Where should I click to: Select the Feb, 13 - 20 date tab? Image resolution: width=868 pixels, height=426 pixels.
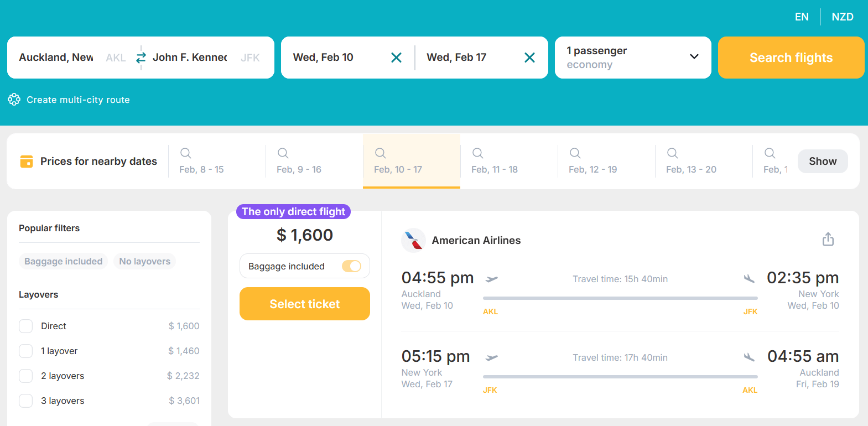coord(704,161)
